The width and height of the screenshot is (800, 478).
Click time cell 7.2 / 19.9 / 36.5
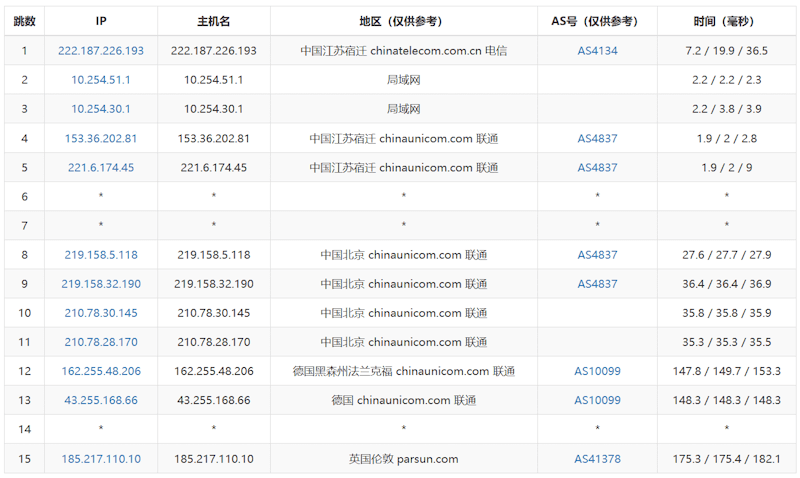pyautogui.click(x=727, y=51)
